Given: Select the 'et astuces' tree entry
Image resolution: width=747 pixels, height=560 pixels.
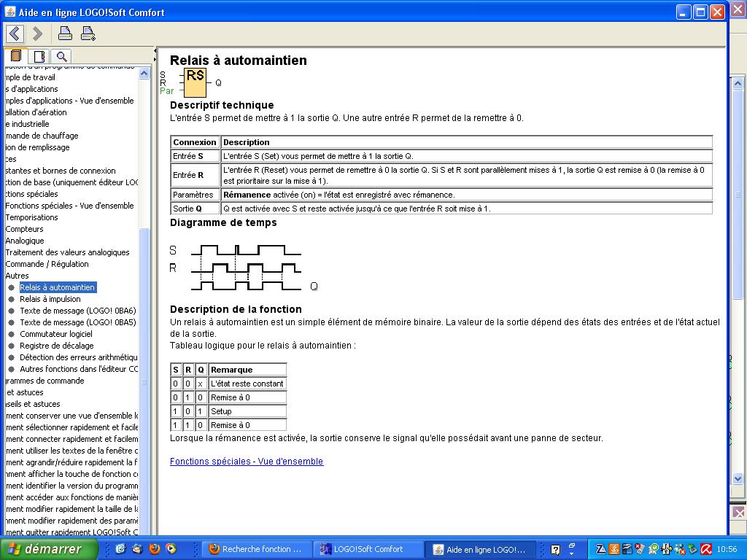Looking at the screenshot, I should point(25,392).
